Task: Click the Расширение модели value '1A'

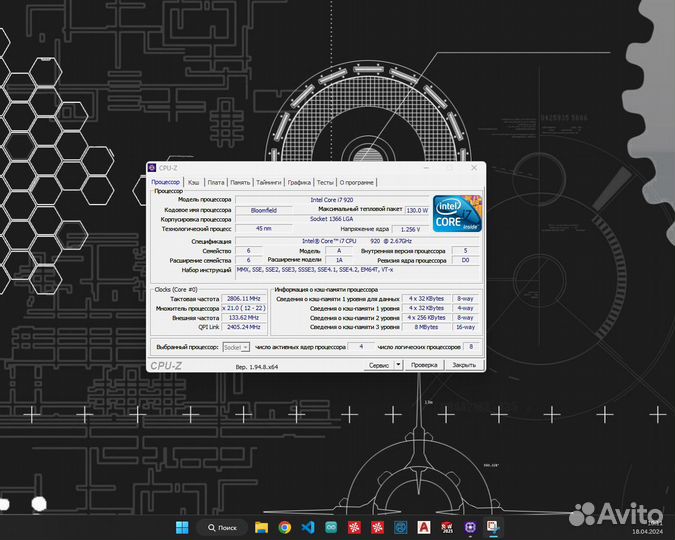Action: [339, 260]
